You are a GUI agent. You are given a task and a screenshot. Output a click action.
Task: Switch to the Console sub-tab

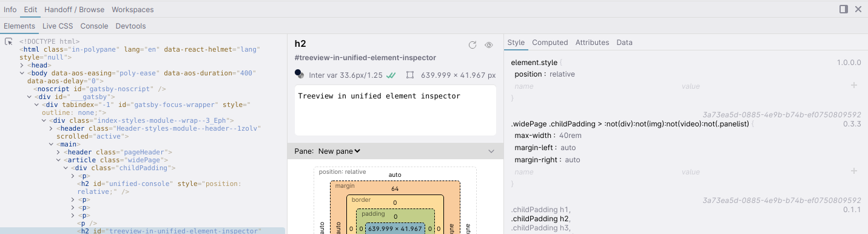tap(94, 26)
